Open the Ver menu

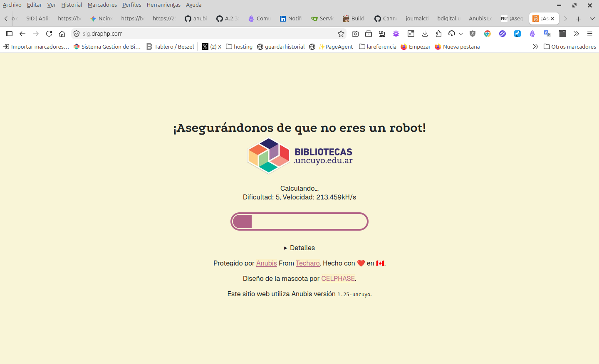[x=51, y=5]
